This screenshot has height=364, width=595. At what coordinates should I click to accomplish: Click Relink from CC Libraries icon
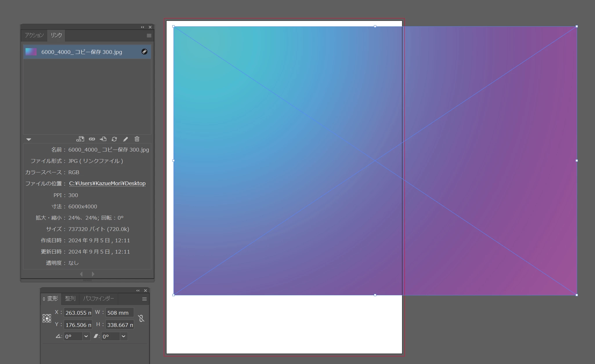80,139
